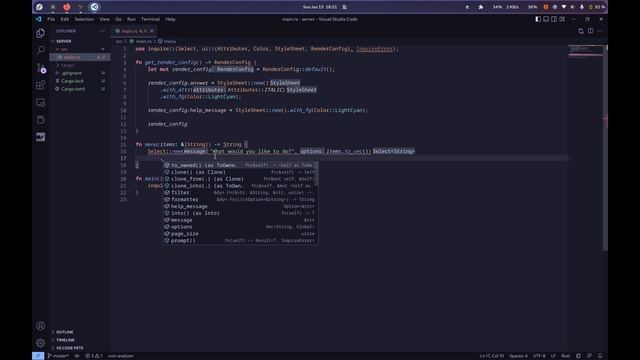Screen dimensions: 640x360
Task: Select the help_message suggestion
Action: coord(240,207)
